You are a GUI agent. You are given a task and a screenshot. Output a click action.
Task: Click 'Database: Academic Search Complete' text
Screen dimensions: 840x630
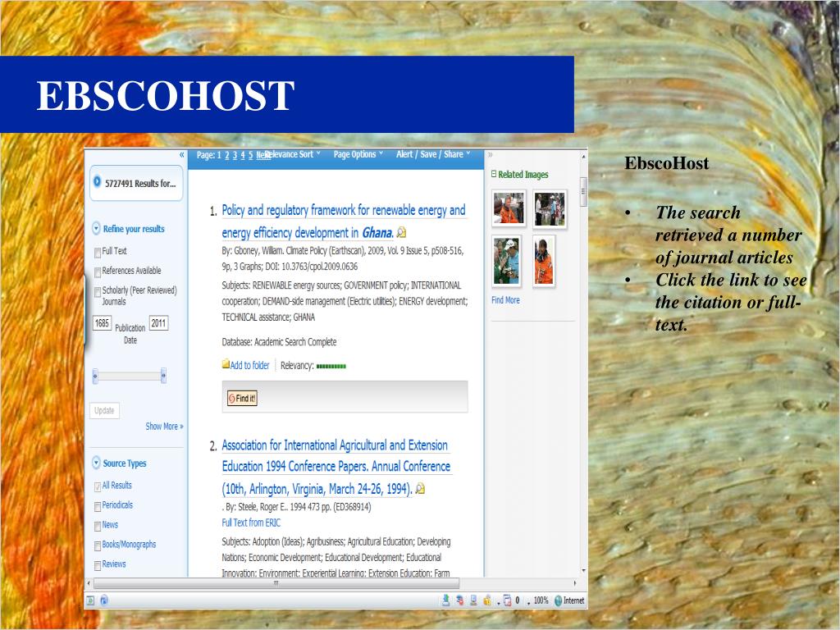click(x=279, y=342)
